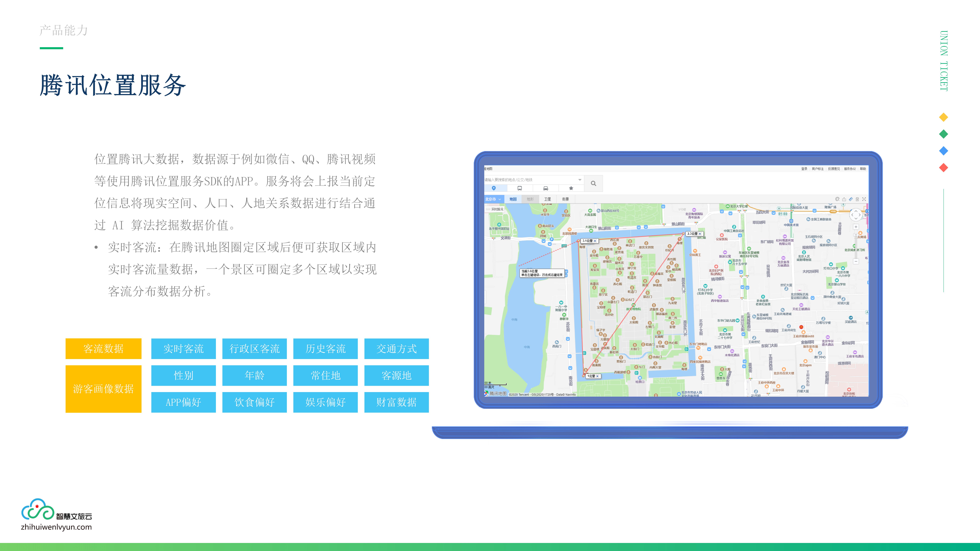The height and width of the screenshot is (551, 980).
Task: Click the 性别 blue box
Action: (183, 376)
